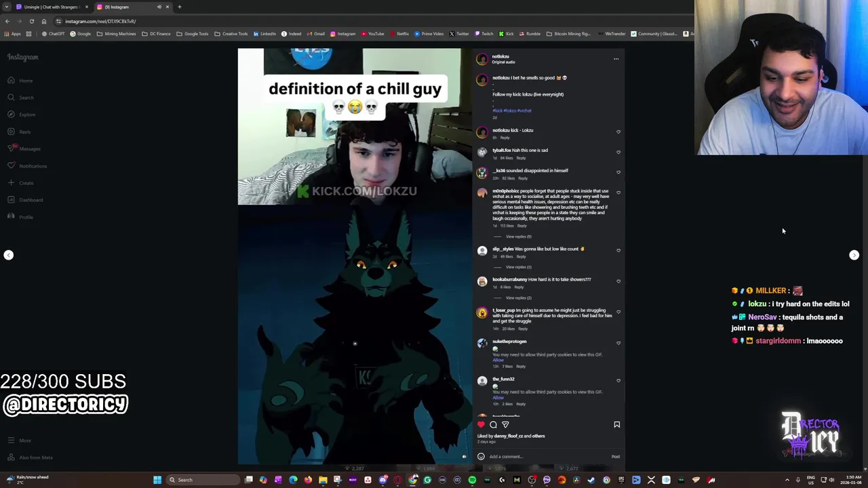
Task: Open the More menu in sidebar
Action: pyautogui.click(x=19, y=441)
